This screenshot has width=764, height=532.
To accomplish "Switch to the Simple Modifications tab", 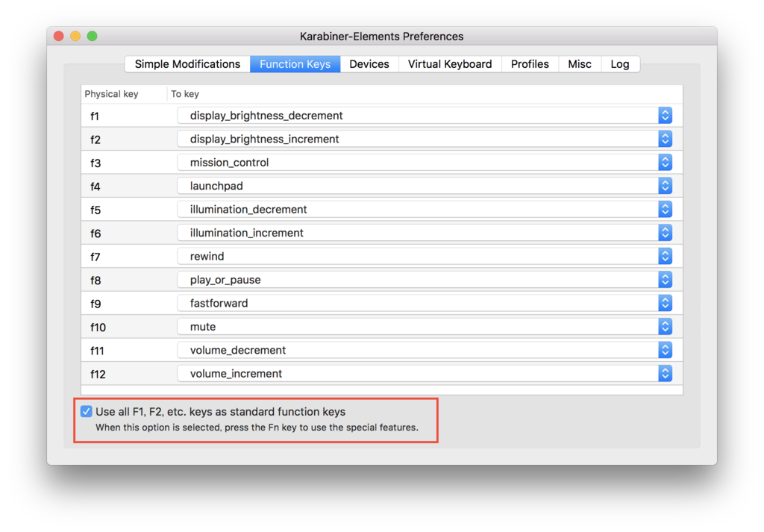I will click(x=187, y=64).
